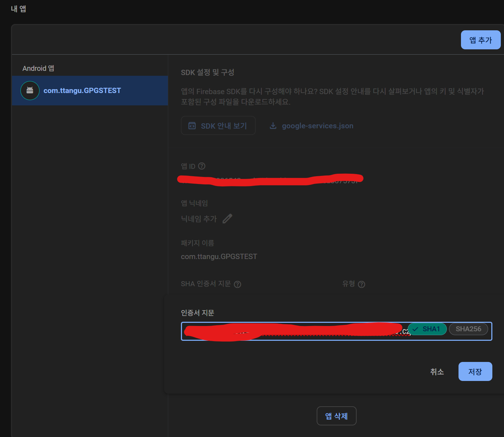This screenshot has height=437, width=504.
Task: Click the 앱 닉네임 label
Action: (194, 203)
